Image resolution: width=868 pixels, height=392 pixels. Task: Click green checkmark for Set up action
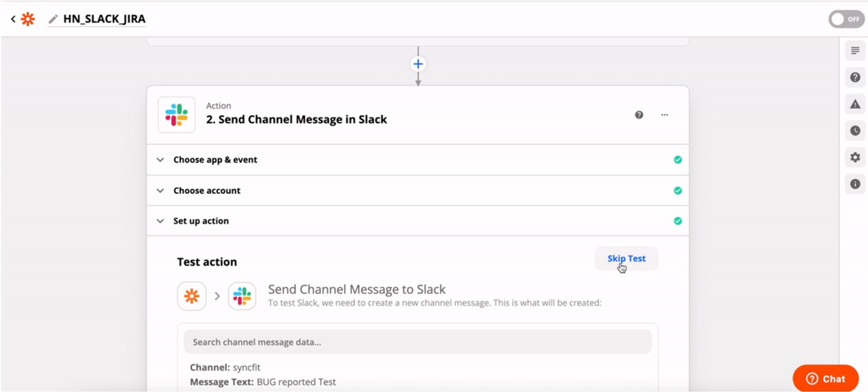coord(678,221)
